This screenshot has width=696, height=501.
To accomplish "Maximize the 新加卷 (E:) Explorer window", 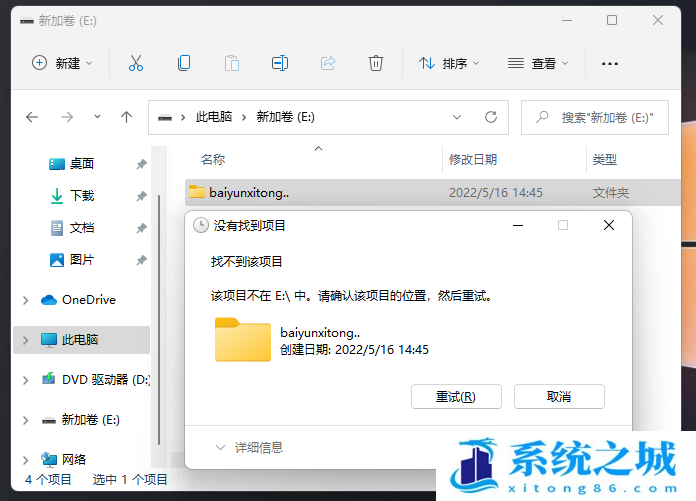I will (x=612, y=20).
